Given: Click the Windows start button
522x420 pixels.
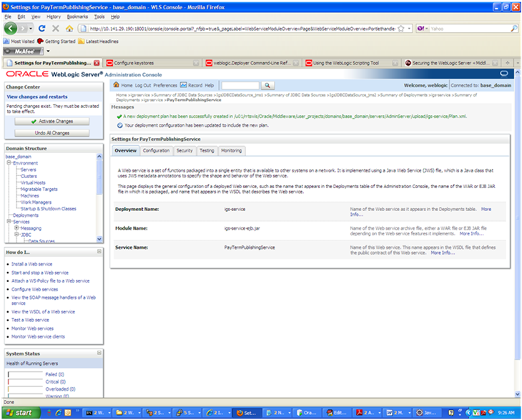Looking at the screenshot, I should (x=21, y=413).
